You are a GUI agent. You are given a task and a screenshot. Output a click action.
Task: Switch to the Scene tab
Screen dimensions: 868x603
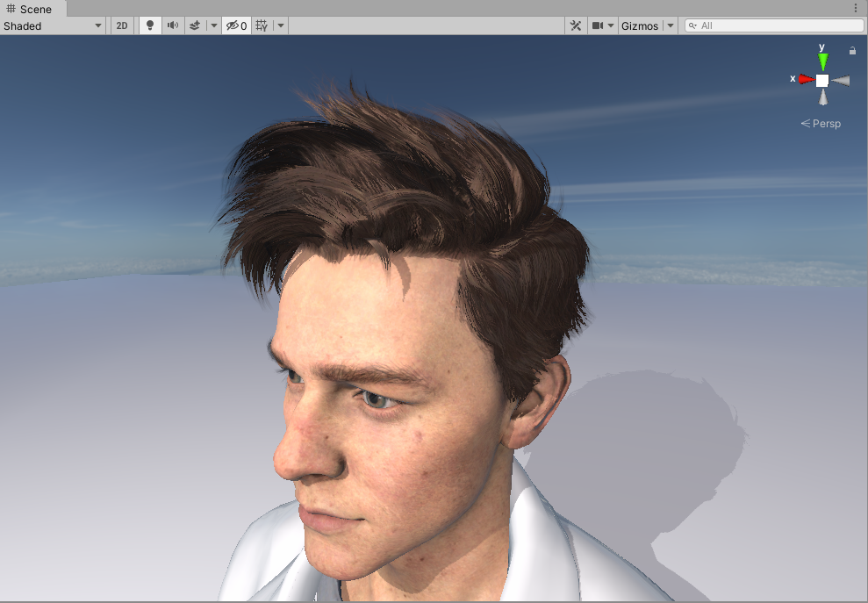[31, 9]
